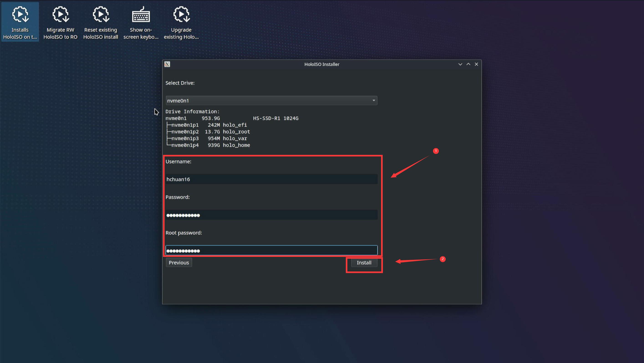
Task: Expand the nvme0n1 Select Drive dropdown
Action: click(271, 101)
